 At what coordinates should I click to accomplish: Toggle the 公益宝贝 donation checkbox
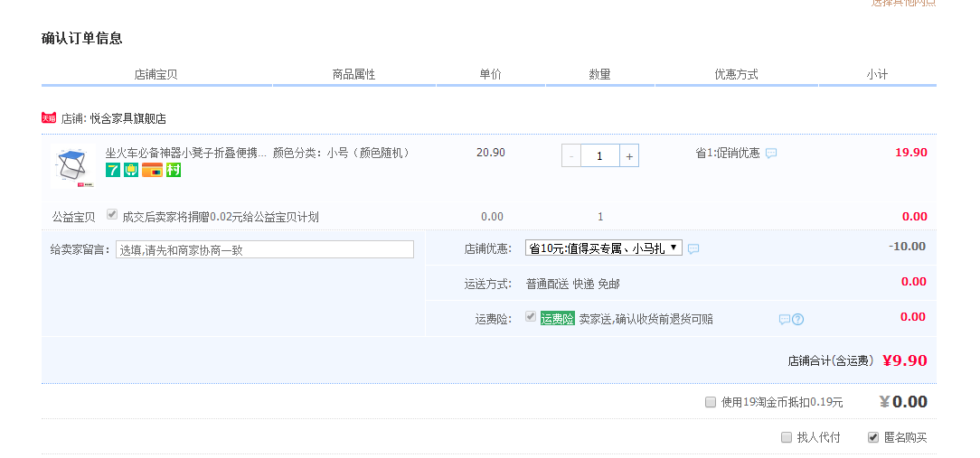coord(112,214)
